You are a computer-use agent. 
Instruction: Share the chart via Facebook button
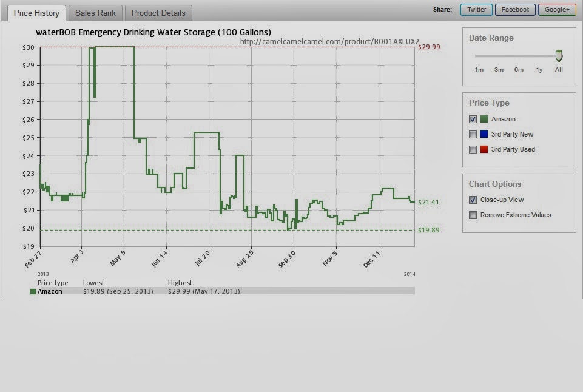click(x=515, y=10)
